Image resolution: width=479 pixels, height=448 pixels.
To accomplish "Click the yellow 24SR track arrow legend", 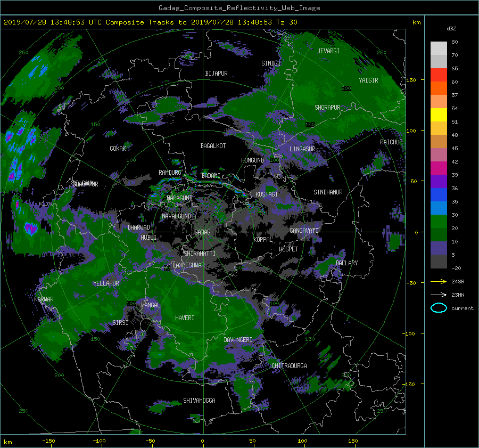I will coord(439,281).
